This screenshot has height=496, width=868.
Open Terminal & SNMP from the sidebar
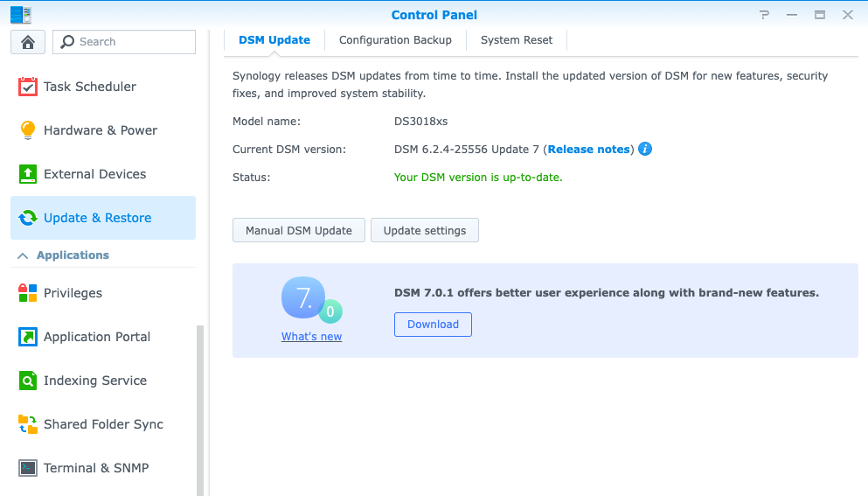103,468
